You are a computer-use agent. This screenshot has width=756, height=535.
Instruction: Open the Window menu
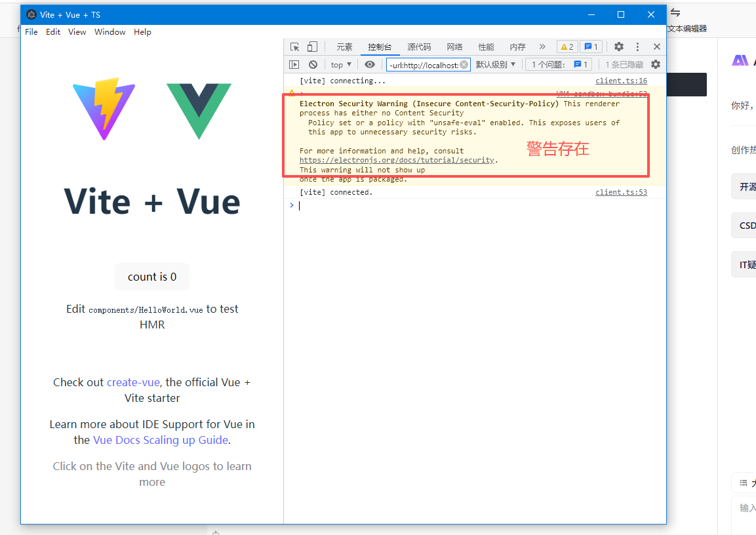pos(110,32)
